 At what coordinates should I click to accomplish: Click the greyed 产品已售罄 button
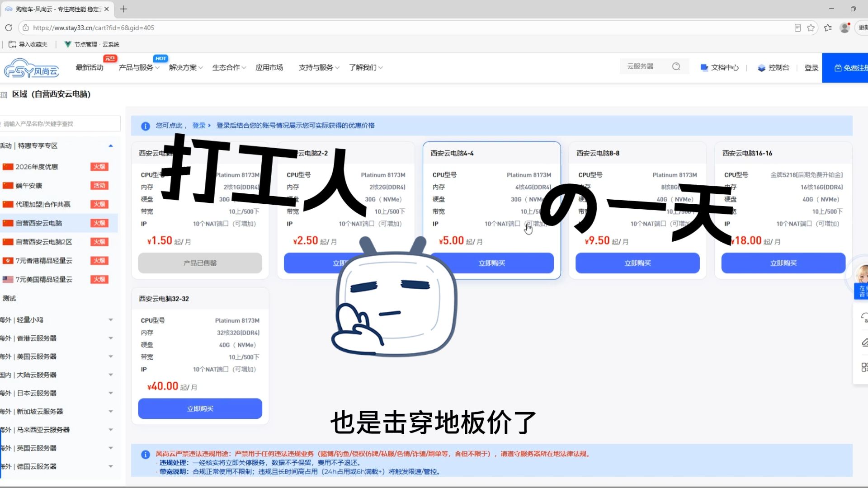pos(200,263)
